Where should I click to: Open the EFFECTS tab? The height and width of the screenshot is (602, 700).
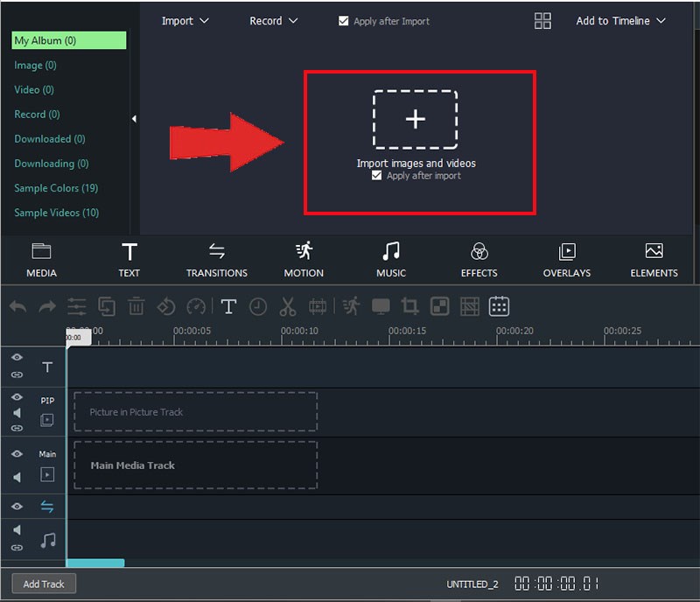click(x=479, y=261)
